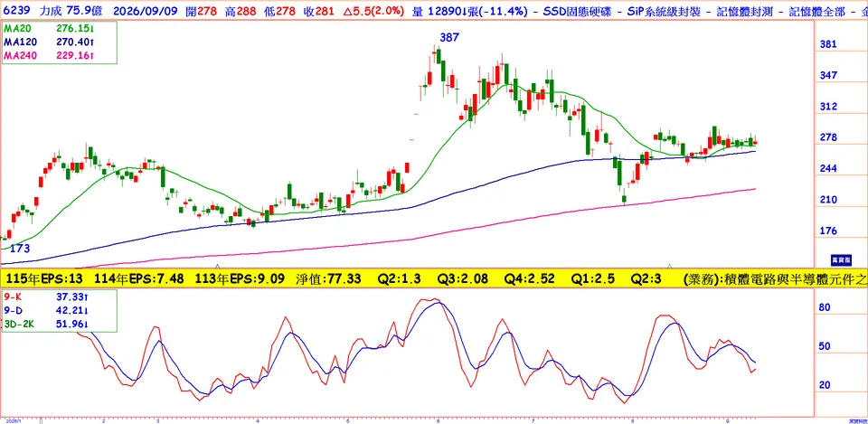Click the month 6 label on time axis
The width and height of the screenshot is (868, 424).
[x=438, y=420]
